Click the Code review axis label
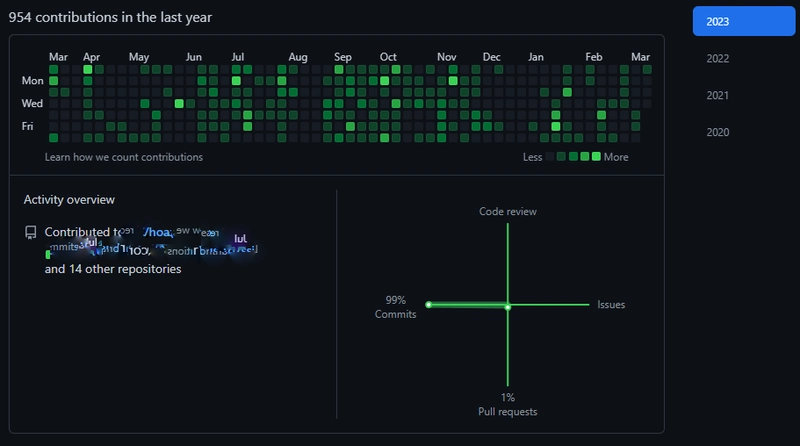Viewport: 800px width, 446px height. 508,211
